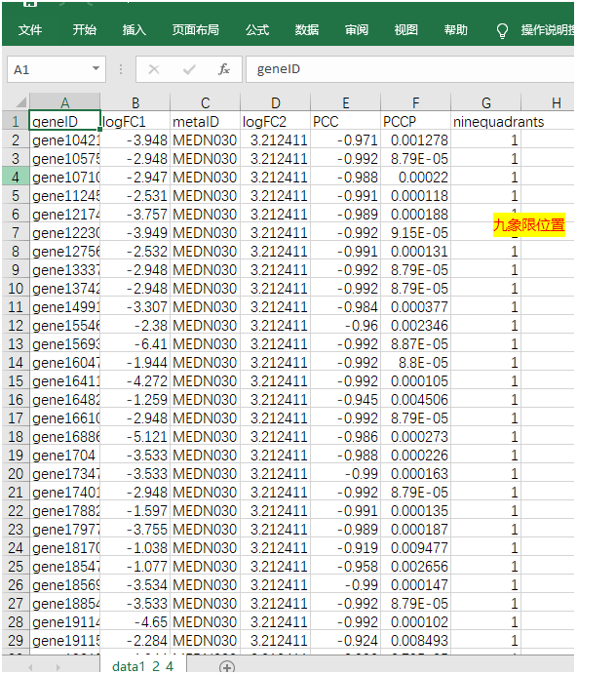The width and height of the screenshot is (616, 675).
Task: Click cell A1 containing geneID
Action: 65,121
